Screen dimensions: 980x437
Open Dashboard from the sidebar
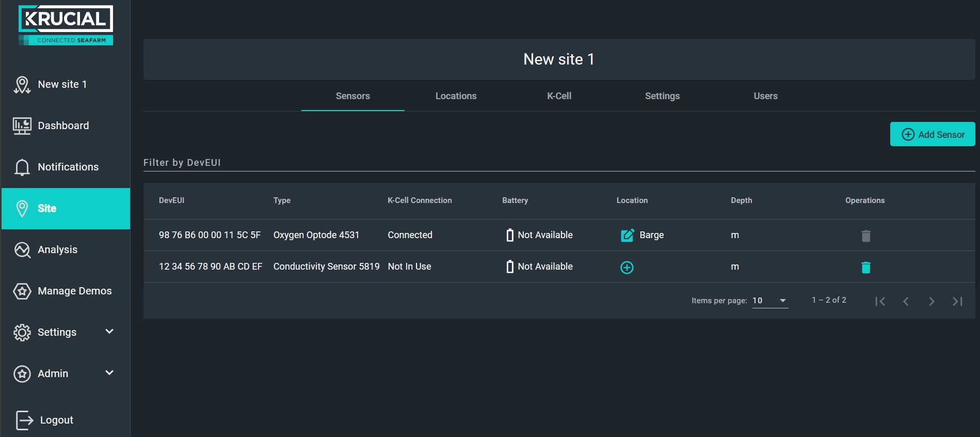(x=66, y=126)
